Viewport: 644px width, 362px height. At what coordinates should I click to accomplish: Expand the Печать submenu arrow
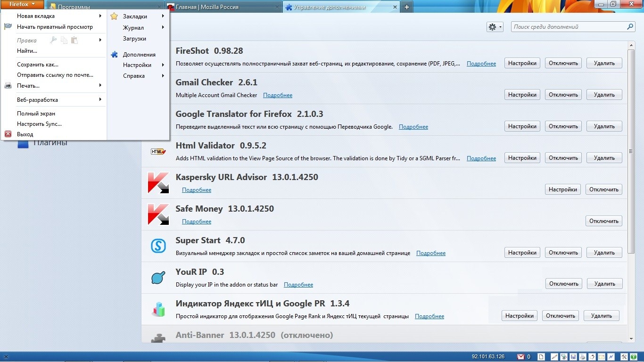coord(100,85)
